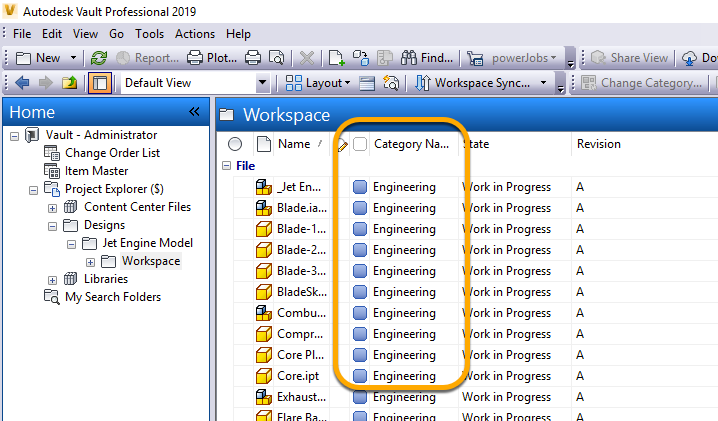Expand the Libraries node
Screen dimensions: 718x421
pos(53,280)
